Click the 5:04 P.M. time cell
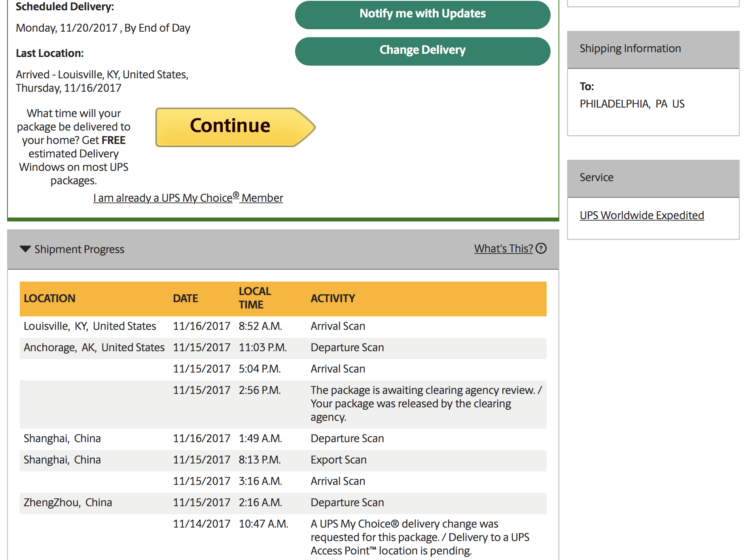This screenshot has width=744, height=560. pos(259,369)
